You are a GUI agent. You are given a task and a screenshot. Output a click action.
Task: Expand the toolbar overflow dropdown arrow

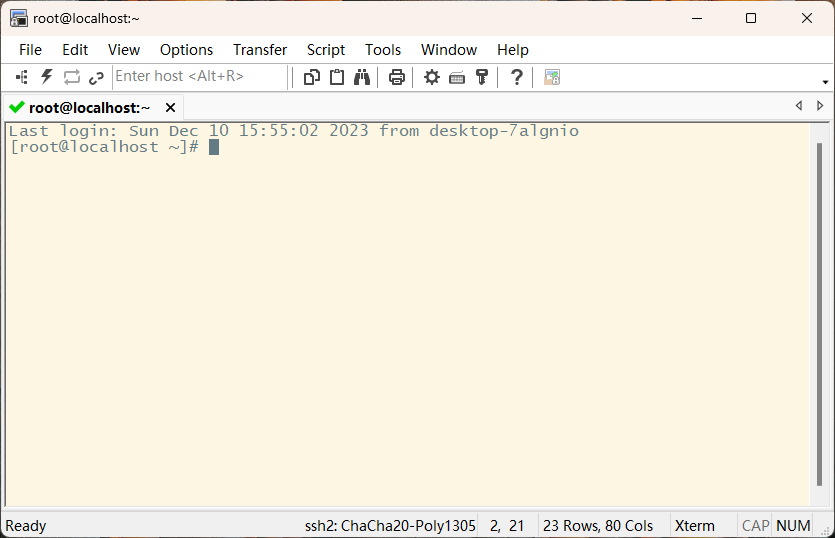pyautogui.click(x=825, y=82)
